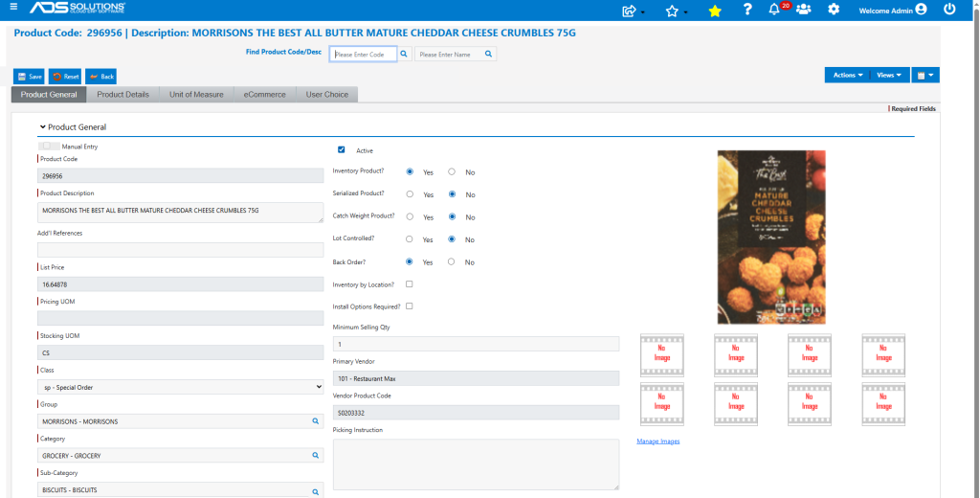Screen dimensions: 980x498
Task: Click the Group field lookup magnifier
Action: (316, 421)
